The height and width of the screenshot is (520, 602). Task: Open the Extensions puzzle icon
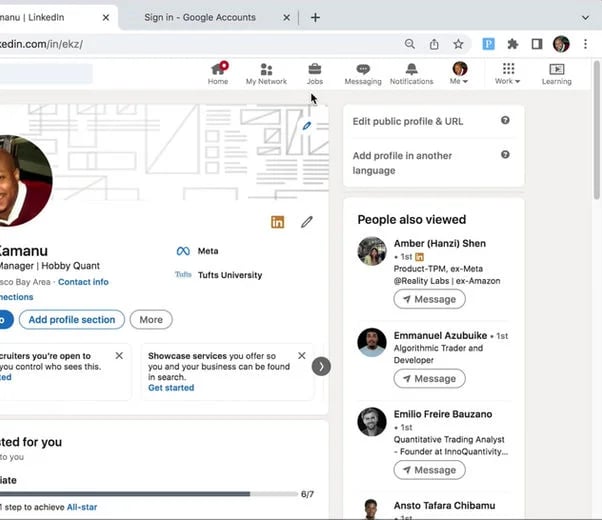tap(513, 44)
